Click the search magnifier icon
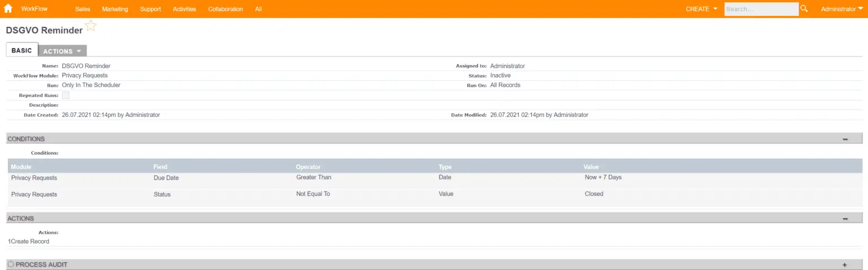868x270 pixels. [804, 9]
